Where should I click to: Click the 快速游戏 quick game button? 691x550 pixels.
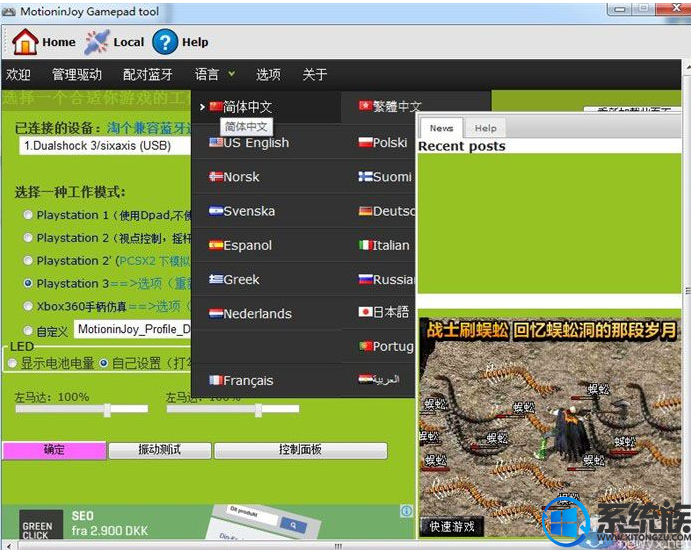[452, 526]
